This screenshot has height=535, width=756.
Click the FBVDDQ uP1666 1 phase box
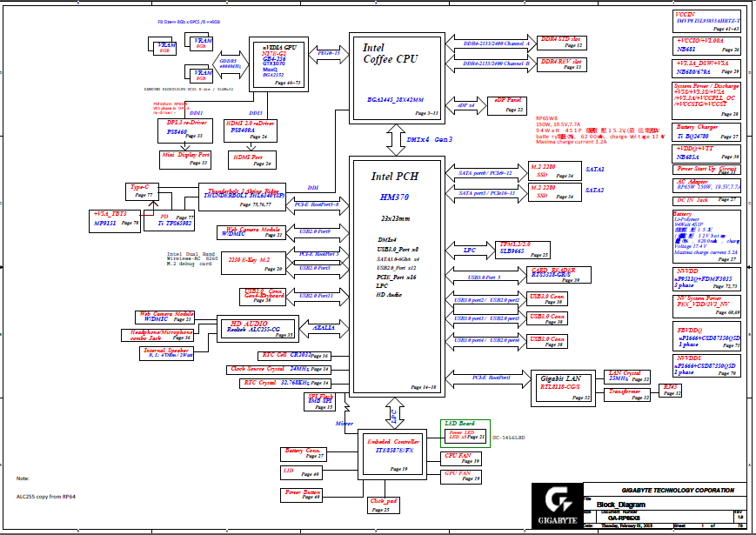point(706,336)
